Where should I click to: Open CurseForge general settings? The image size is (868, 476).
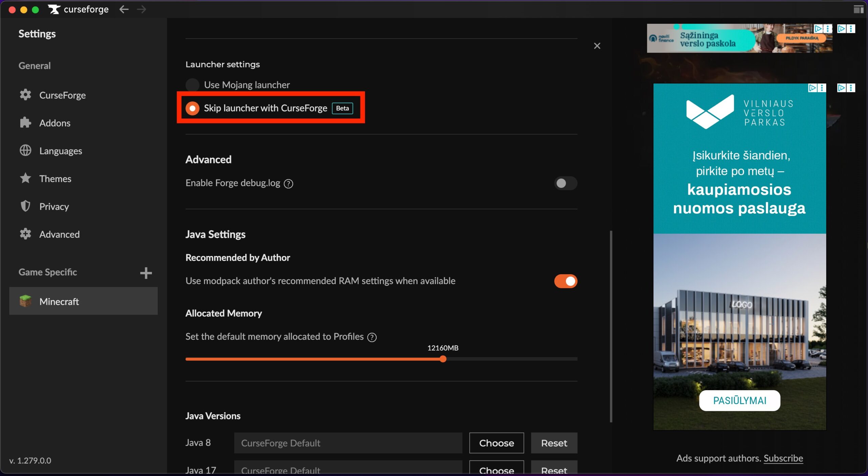click(x=83, y=95)
